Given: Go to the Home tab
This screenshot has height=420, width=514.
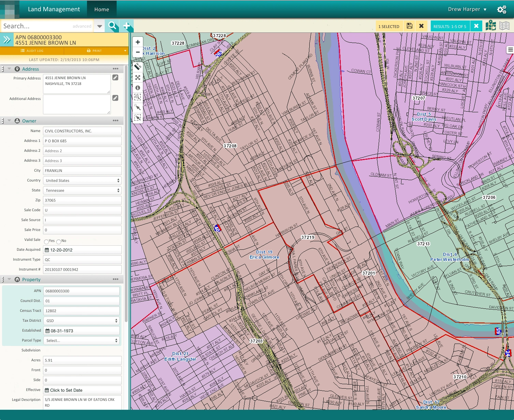Looking at the screenshot, I should point(102,10).
